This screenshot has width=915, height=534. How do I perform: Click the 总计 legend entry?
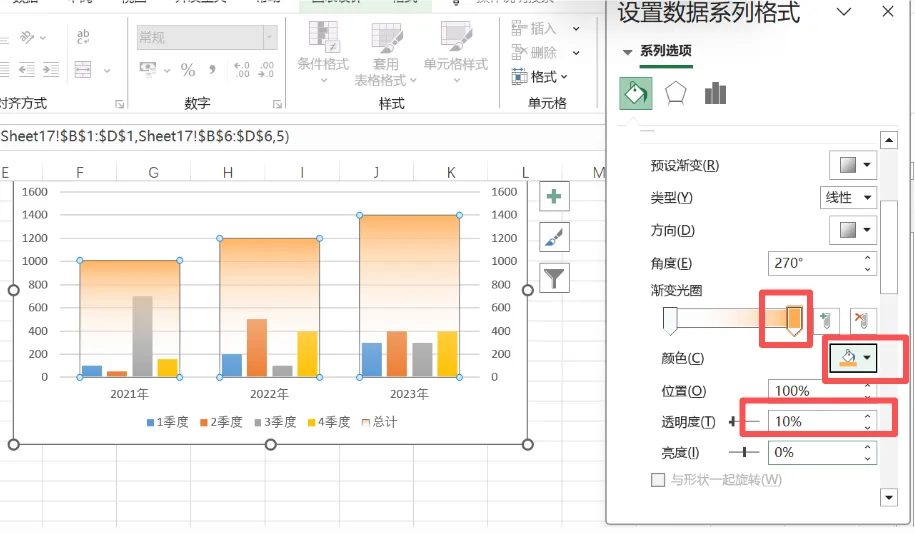379,422
